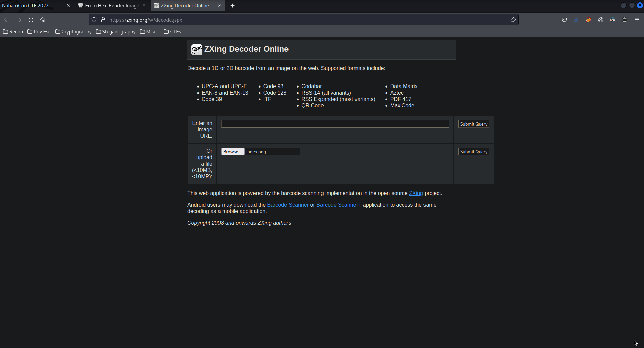
Task: Open the Misc bookmarks folder
Action: (x=148, y=32)
